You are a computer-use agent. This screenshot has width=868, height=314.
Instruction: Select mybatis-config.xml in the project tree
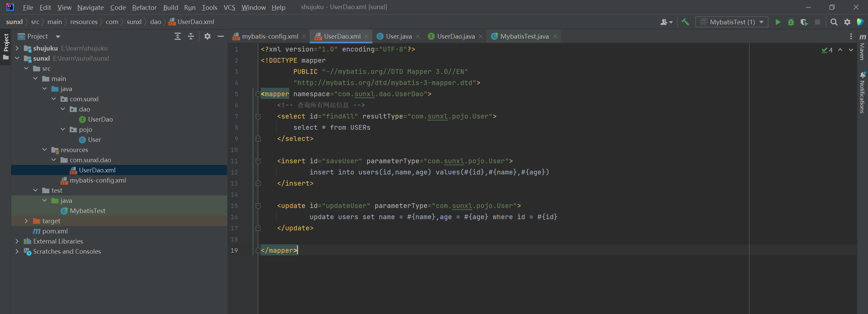point(98,180)
